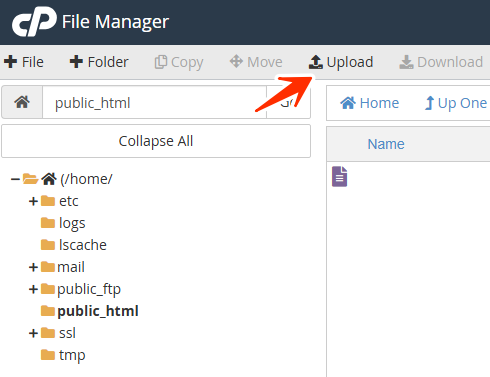Click the house icon in root tree node

pos(49,179)
